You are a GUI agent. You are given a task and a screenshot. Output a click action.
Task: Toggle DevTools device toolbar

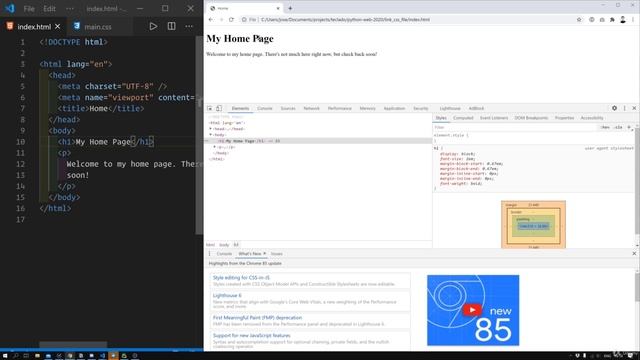pos(219,108)
